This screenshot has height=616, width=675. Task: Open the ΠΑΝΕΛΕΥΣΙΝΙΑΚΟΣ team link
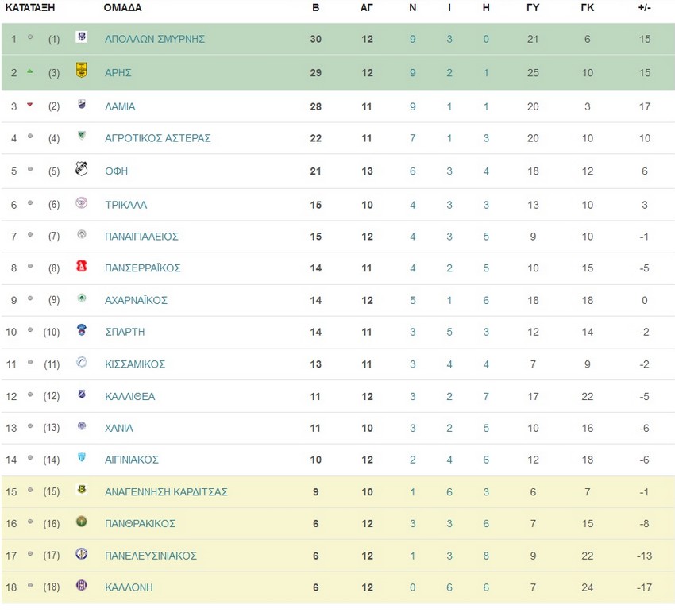coord(151,556)
